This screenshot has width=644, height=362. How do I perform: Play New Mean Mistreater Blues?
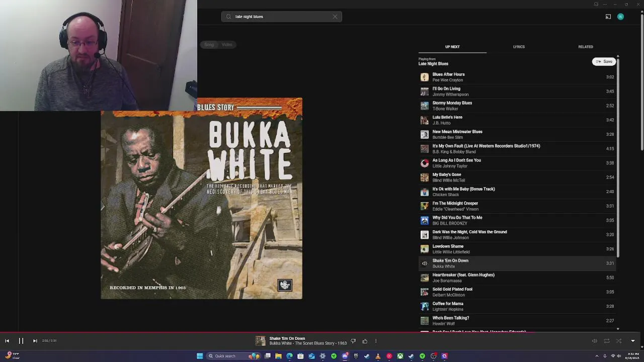517,134
